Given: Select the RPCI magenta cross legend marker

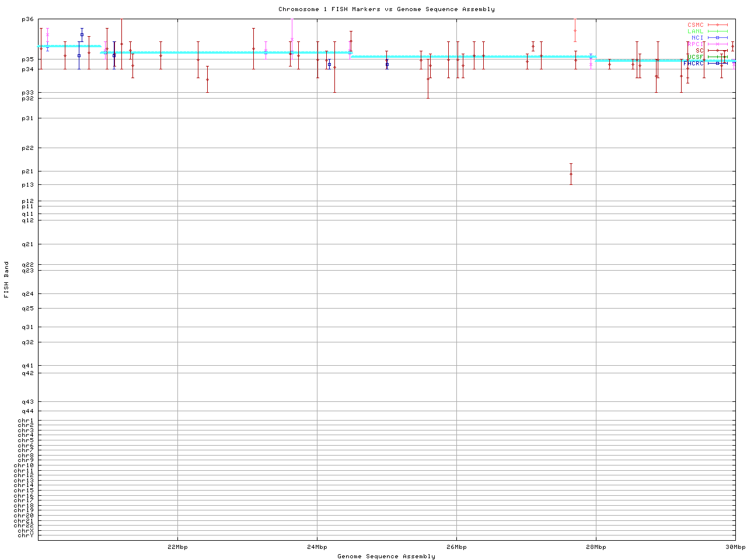Looking at the screenshot, I should tap(717, 44).
